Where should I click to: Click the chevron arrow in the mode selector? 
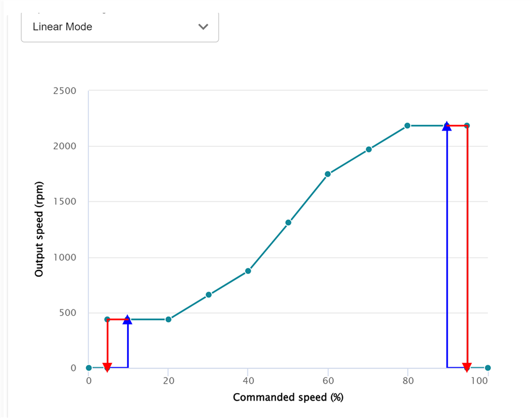pos(203,27)
